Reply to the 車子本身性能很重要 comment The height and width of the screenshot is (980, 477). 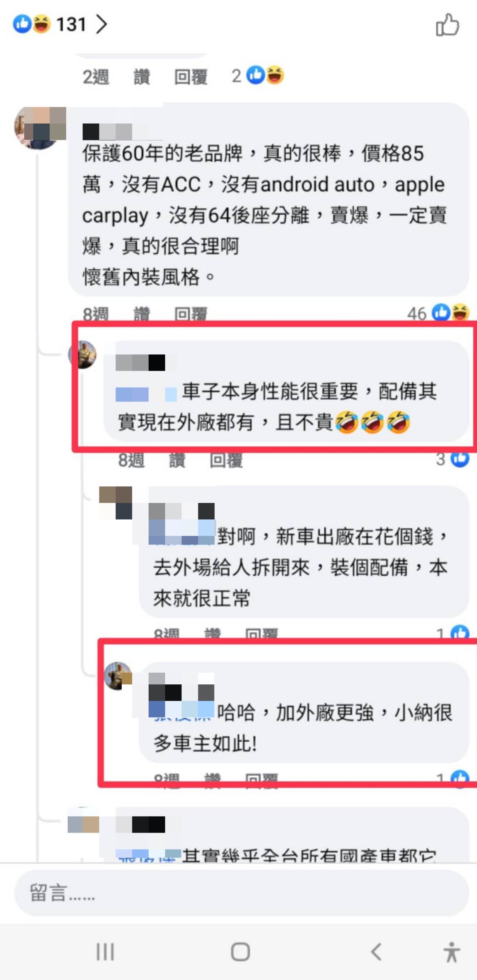(226, 460)
